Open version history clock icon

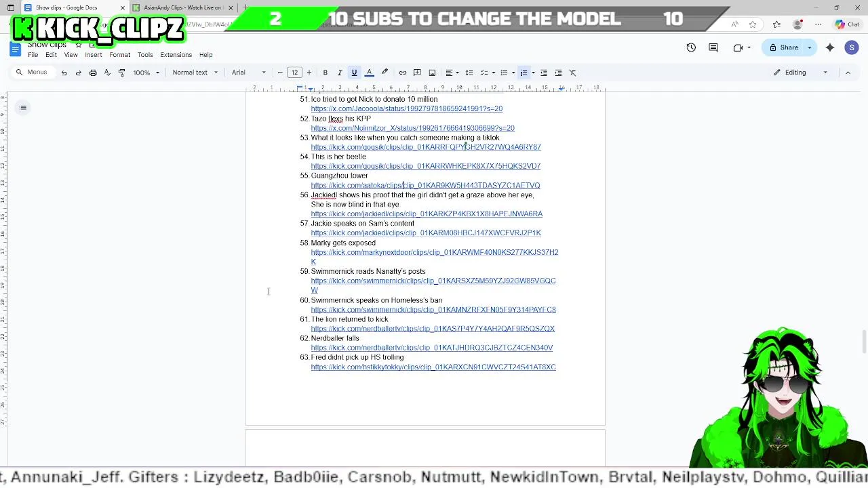[x=691, y=47]
